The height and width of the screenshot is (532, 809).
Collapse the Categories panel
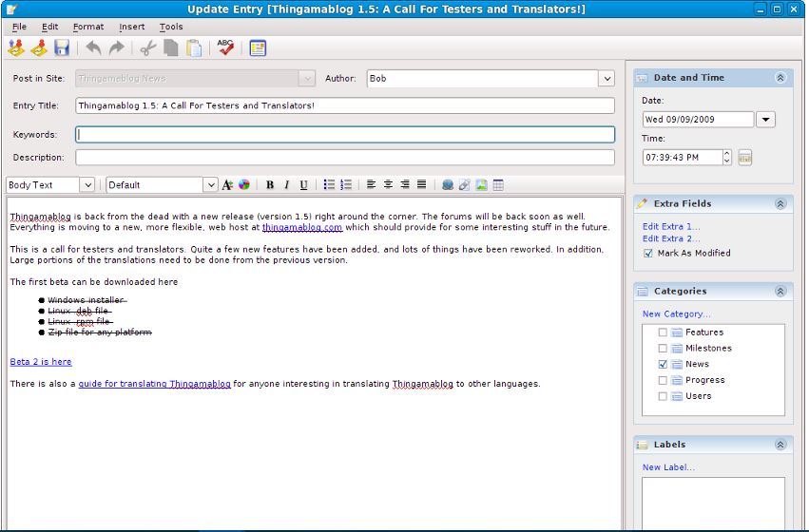click(x=780, y=292)
